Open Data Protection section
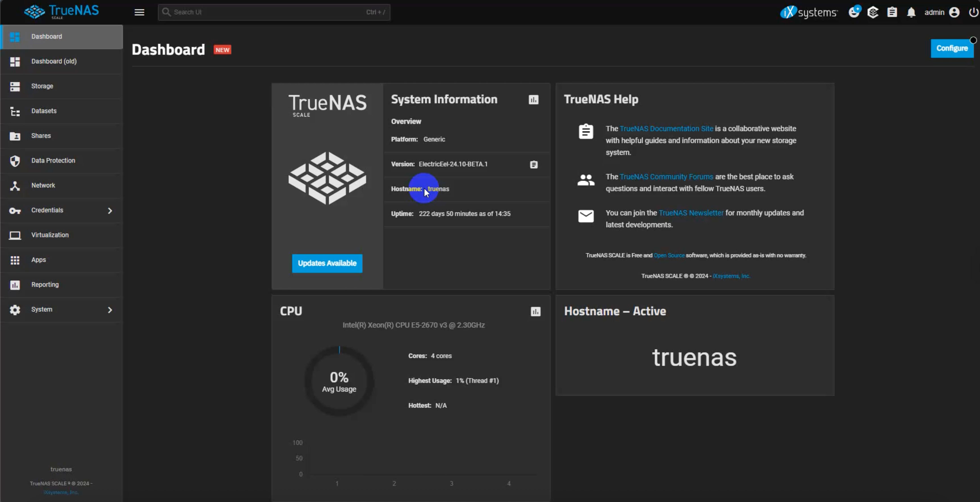The width and height of the screenshot is (980, 502). pos(61,160)
